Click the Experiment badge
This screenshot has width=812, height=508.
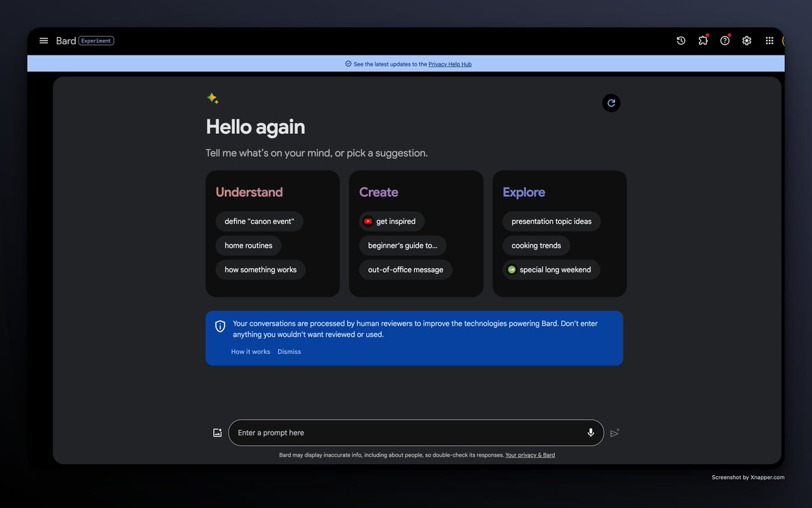96,41
